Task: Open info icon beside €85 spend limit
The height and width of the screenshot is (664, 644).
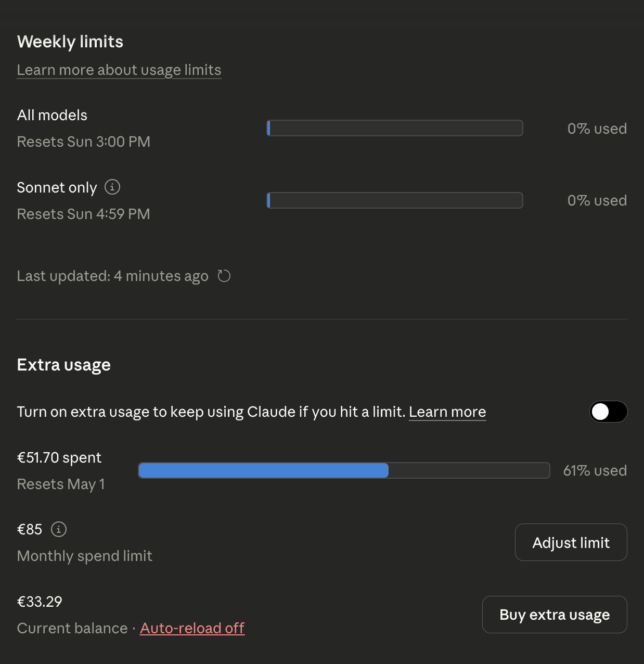Action: 59,529
